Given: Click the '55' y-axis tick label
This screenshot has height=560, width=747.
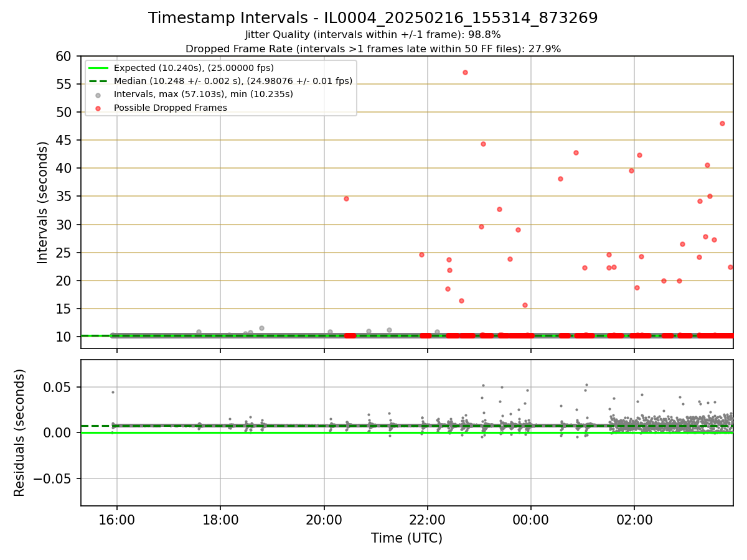Looking at the screenshot, I should coord(65,84).
